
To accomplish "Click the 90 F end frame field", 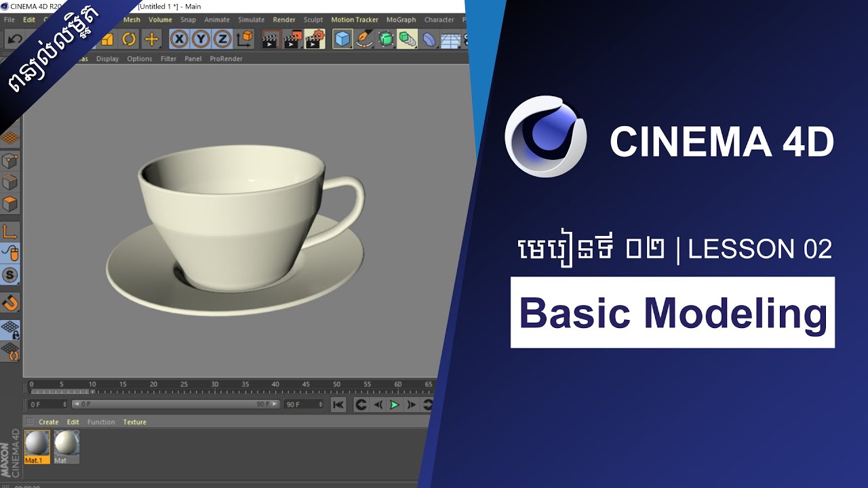I will point(304,404).
